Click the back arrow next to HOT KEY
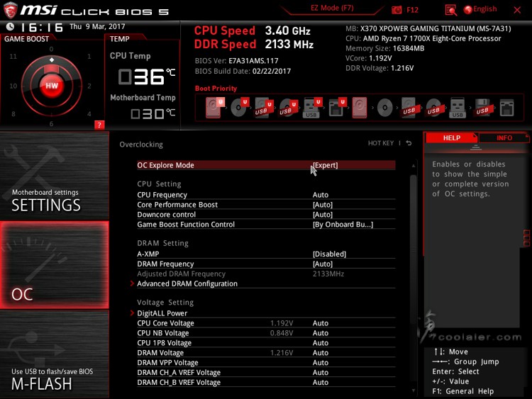Image resolution: width=532 pixels, height=399 pixels. point(409,143)
